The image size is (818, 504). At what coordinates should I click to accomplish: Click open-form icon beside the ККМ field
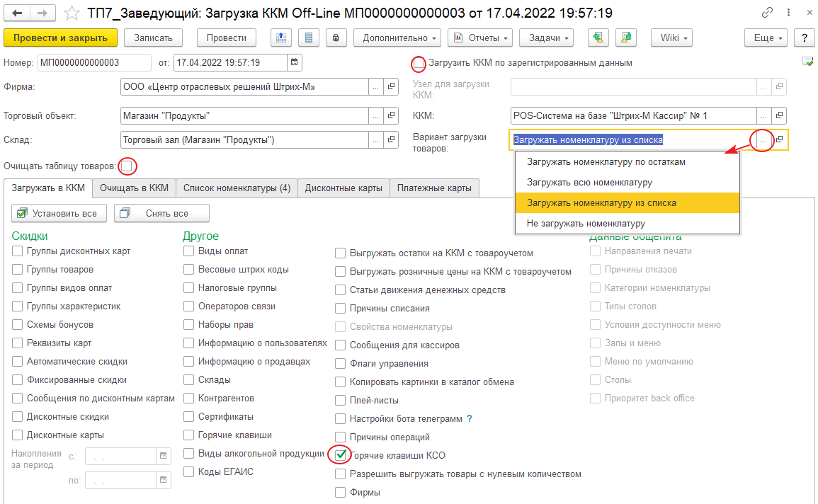(779, 115)
